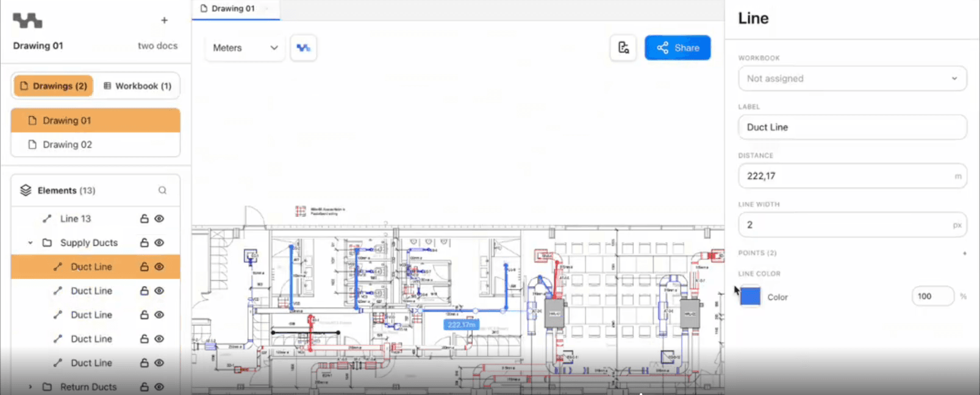Screen dimensions: 980x395
Task: Switch to the Workbook (1) tab
Action: (x=137, y=86)
